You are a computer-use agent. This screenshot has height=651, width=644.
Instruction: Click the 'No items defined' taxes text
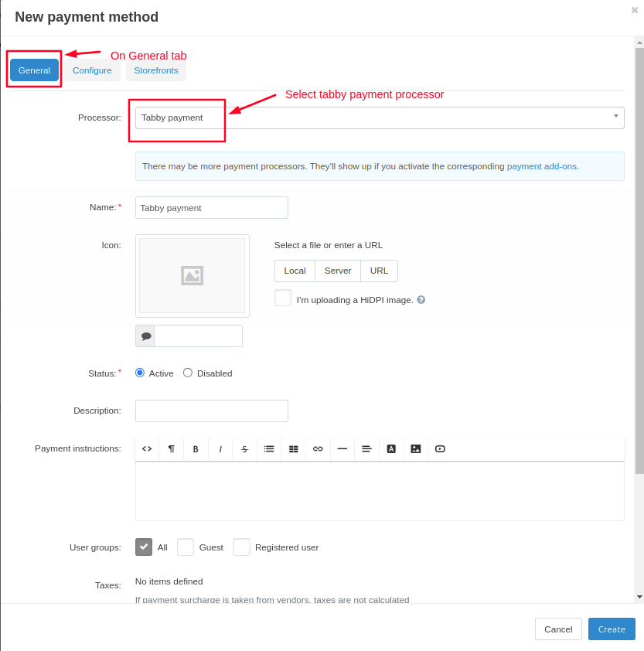[169, 581]
